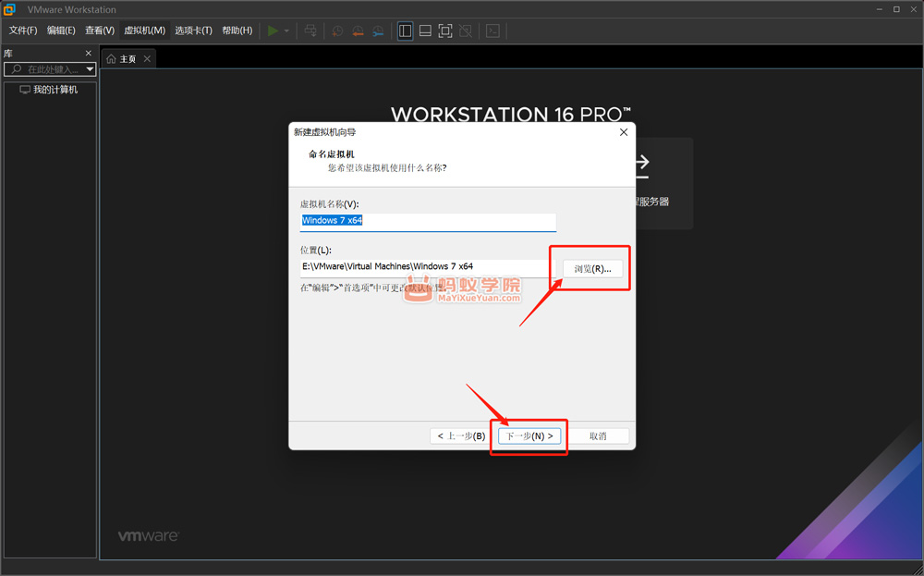
Task: Toggle the show library sidebar icon
Action: pyautogui.click(x=405, y=31)
